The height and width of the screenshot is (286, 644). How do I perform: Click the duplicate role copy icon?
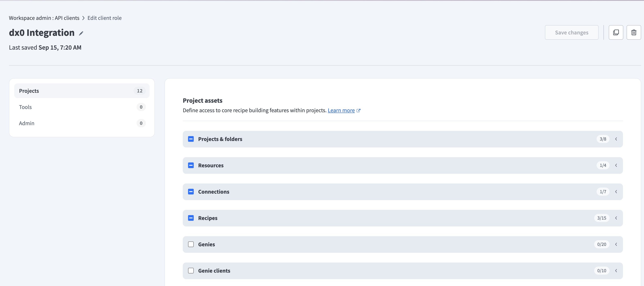coord(616,32)
